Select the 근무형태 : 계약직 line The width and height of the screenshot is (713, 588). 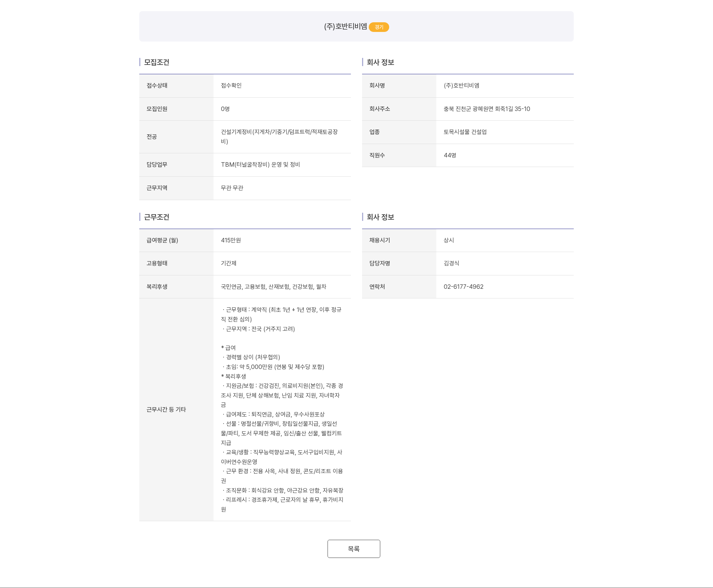tap(282, 314)
